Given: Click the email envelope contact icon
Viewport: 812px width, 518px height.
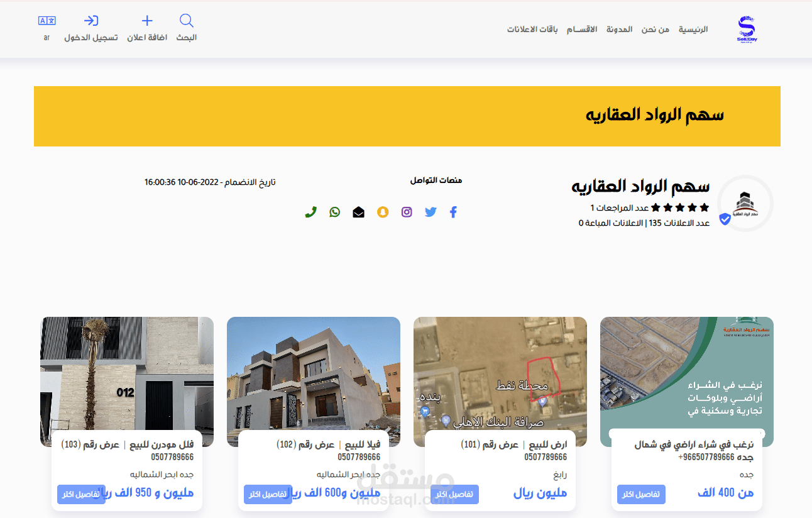Looking at the screenshot, I should pyautogui.click(x=358, y=212).
